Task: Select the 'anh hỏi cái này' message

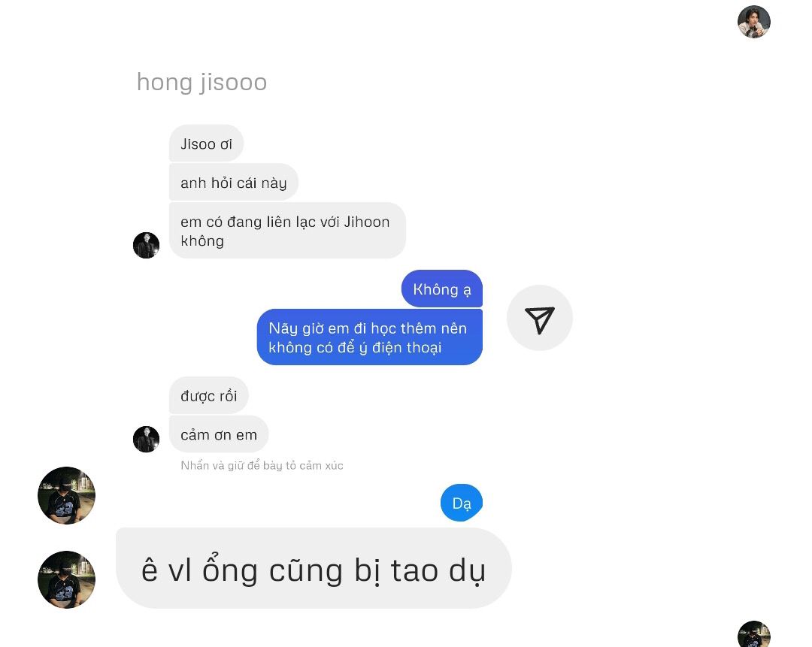Action: [234, 182]
